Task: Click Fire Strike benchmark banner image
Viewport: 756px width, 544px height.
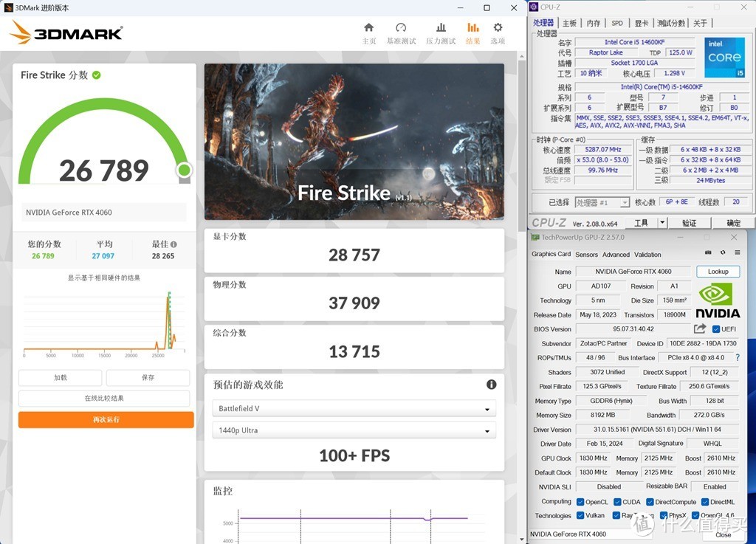Action: (354, 142)
